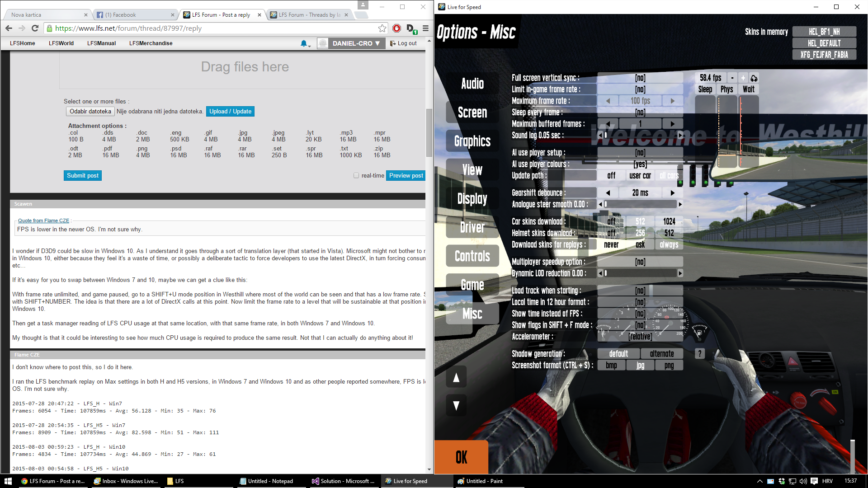Click the headphones icon beside fps counter
The width and height of the screenshot is (868, 488).
pyautogui.click(x=754, y=78)
